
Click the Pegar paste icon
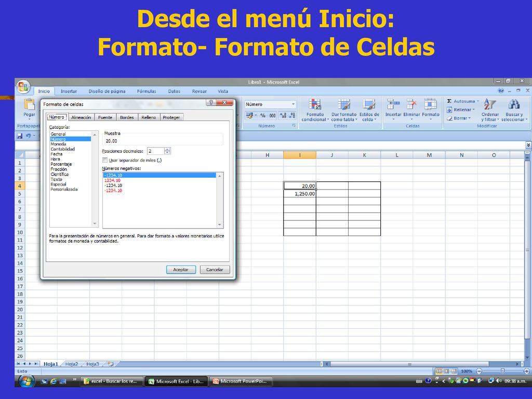coord(29,104)
